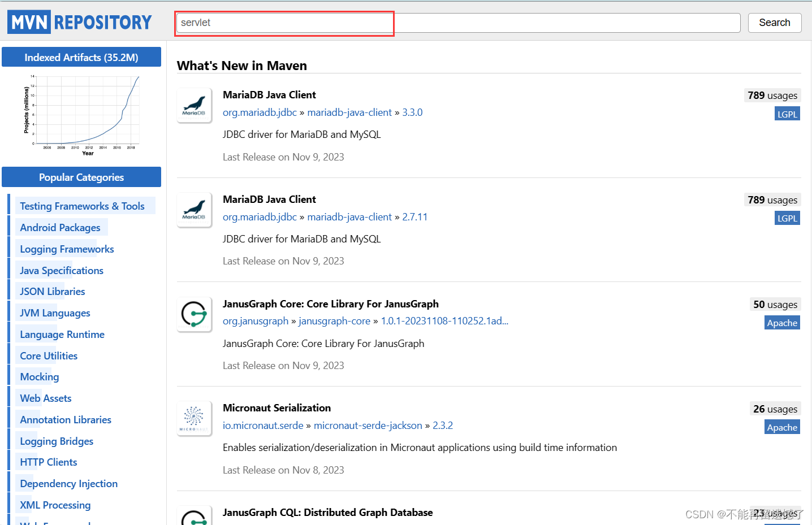Click 26 usages badge for Micronaut Serialization
The width and height of the screenshot is (812, 525).
pos(775,409)
